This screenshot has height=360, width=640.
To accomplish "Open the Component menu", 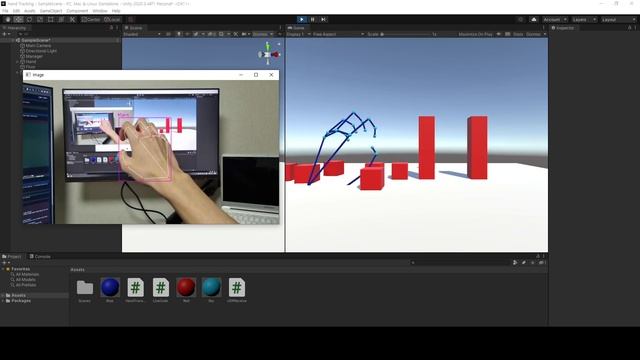I will click(x=77, y=11).
